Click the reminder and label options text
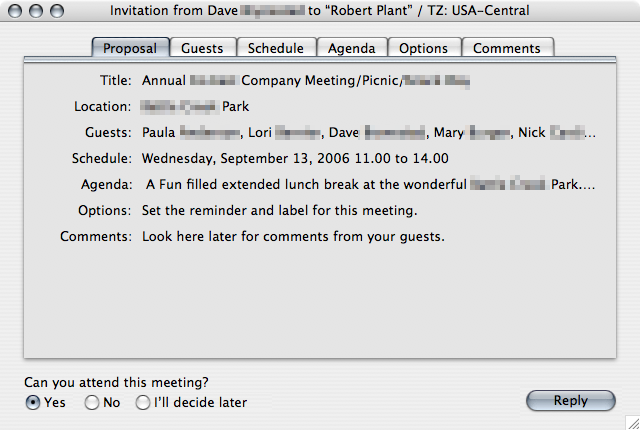The width and height of the screenshot is (640, 430). [279, 211]
